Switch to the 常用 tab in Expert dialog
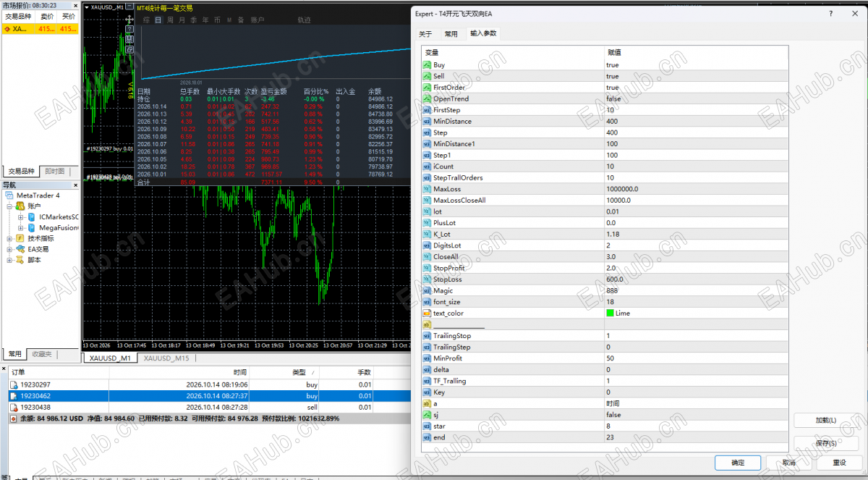The width and height of the screenshot is (868, 480). click(451, 34)
